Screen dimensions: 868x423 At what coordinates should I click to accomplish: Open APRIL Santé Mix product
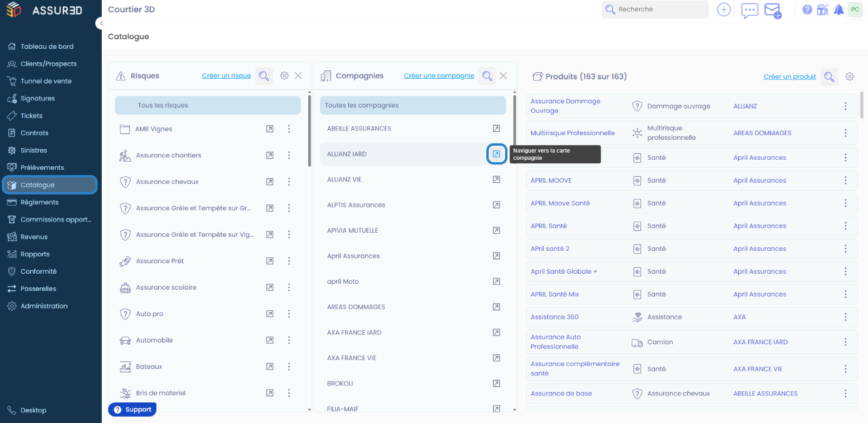[555, 294]
